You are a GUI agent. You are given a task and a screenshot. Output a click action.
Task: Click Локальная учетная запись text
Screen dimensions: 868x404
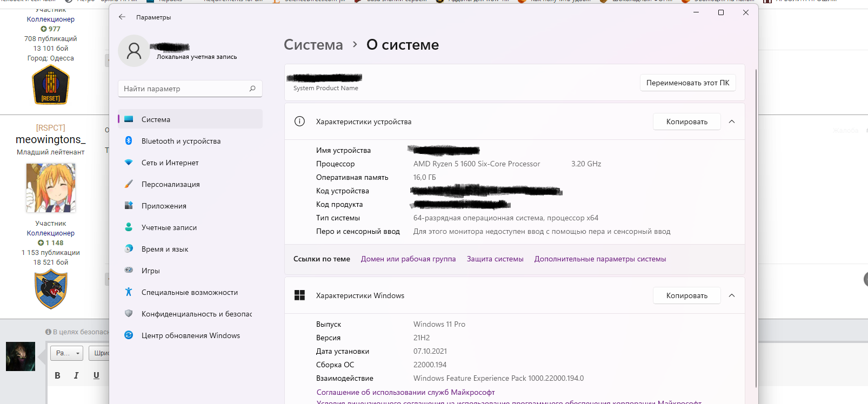(x=197, y=57)
